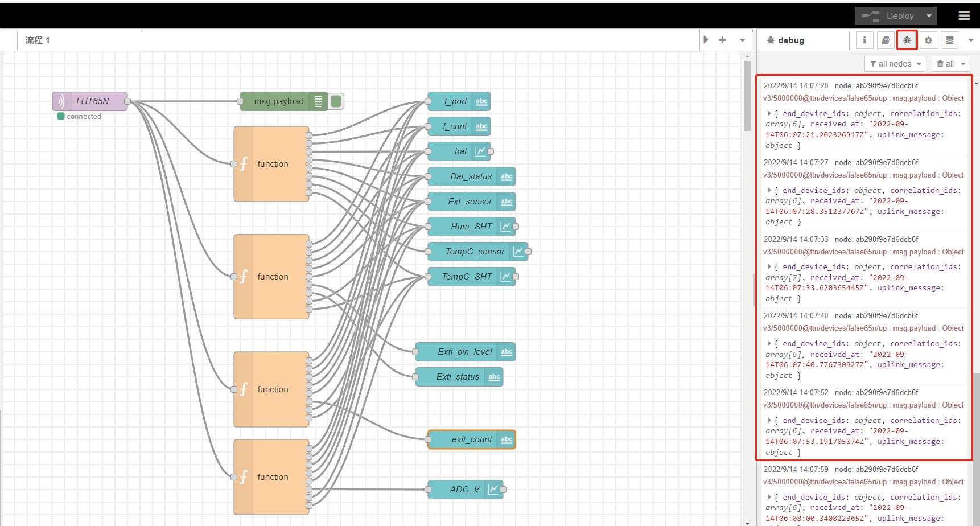This screenshot has width=980, height=526.
Task: Click the abc icon on Bat_status node
Action: [x=507, y=176]
